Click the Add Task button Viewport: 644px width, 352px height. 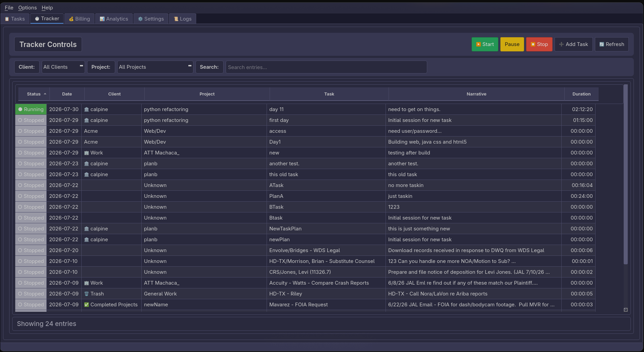[x=573, y=44]
